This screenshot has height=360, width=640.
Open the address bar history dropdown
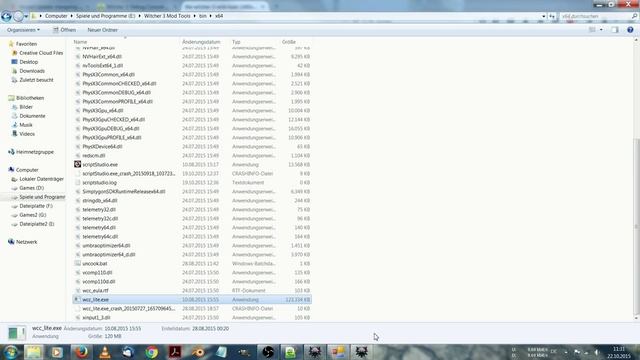543,16
